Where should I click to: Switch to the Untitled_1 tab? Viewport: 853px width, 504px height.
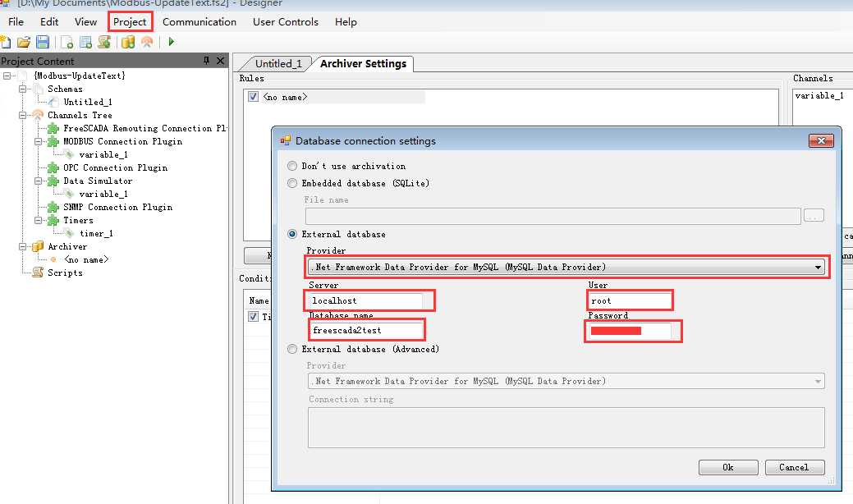click(278, 63)
